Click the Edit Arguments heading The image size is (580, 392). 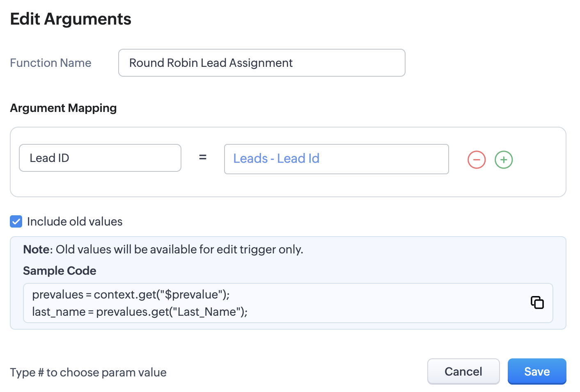[x=71, y=19]
